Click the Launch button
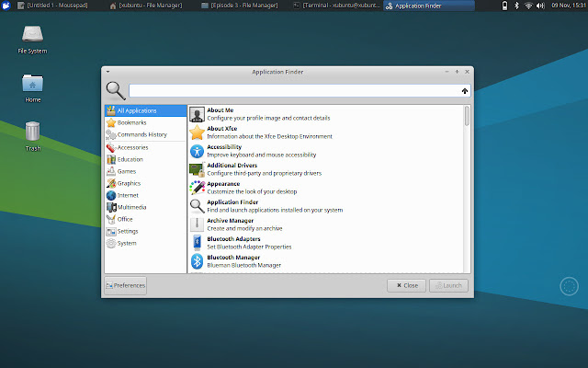Viewport: 588px width, 368px height. [448, 285]
